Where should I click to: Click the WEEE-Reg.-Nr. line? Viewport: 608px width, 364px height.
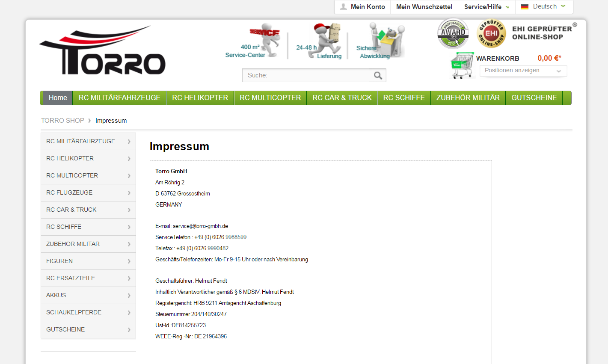click(x=191, y=336)
